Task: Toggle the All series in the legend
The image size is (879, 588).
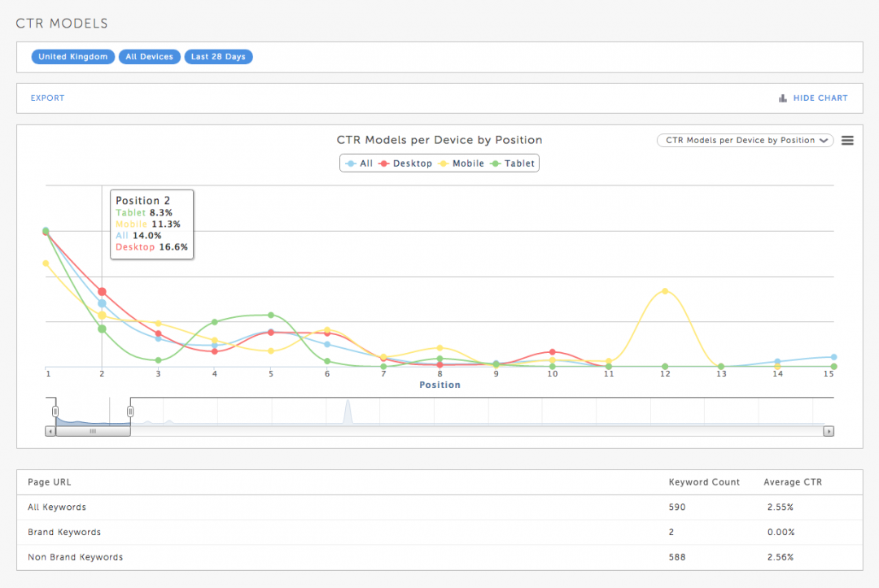Action: pyautogui.click(x=360, y=163)
